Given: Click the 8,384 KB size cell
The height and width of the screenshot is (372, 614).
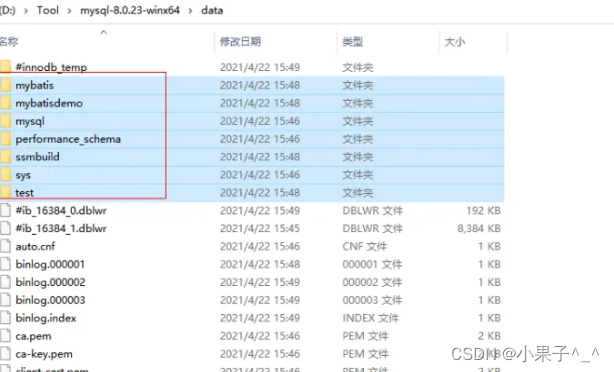Looking at the screenshot, I should pos(479,228).
